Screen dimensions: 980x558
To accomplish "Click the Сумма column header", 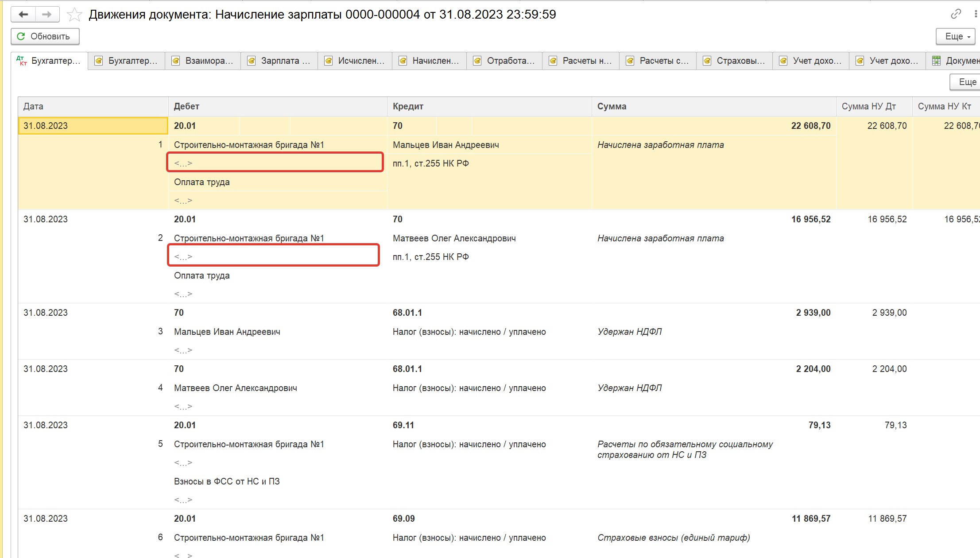I will (x=612, y=106).
